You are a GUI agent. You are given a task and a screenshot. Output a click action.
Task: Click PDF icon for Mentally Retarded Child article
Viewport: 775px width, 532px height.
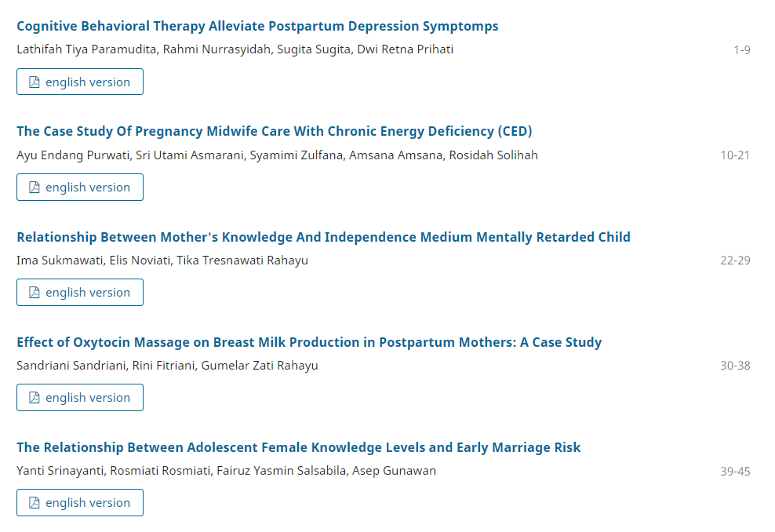pos(35,293)
